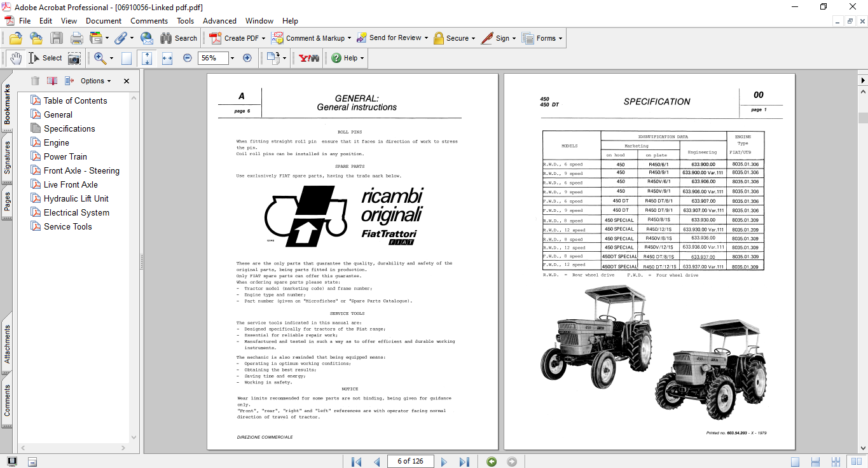This screenshot has width=868, height=468.
Task: Click the Yahoo search toolbar icon
Action: click(x=308, y=58)
